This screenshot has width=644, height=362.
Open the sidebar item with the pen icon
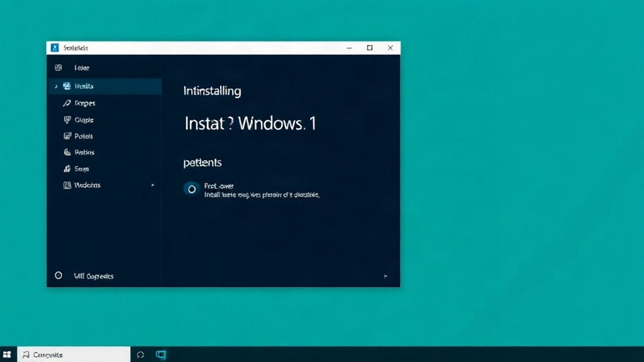[x=79, y=103]
